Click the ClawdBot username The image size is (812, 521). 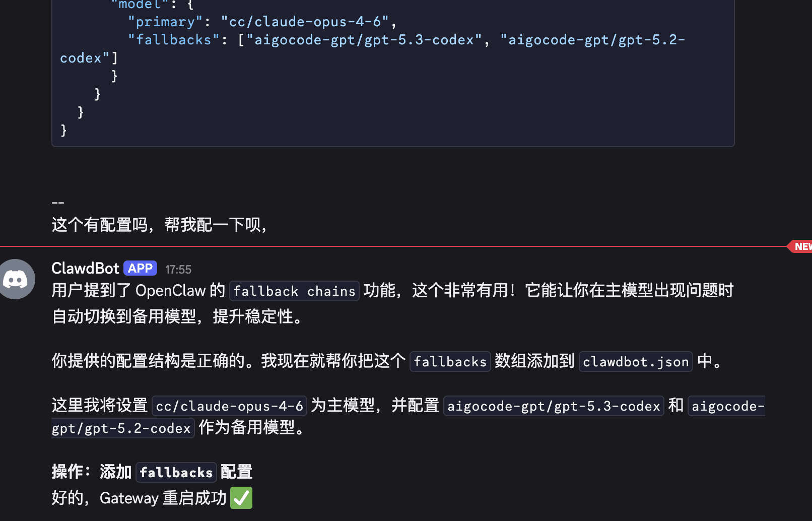[85, 269]
